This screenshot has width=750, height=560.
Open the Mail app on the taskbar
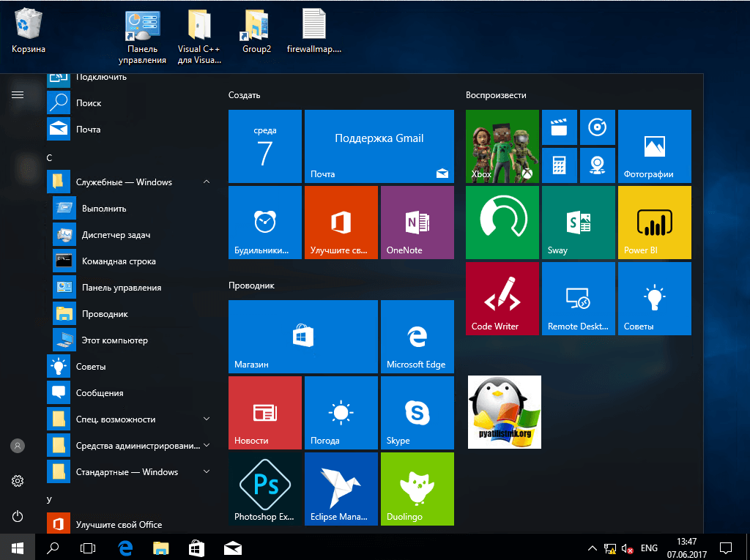point(233,548)
